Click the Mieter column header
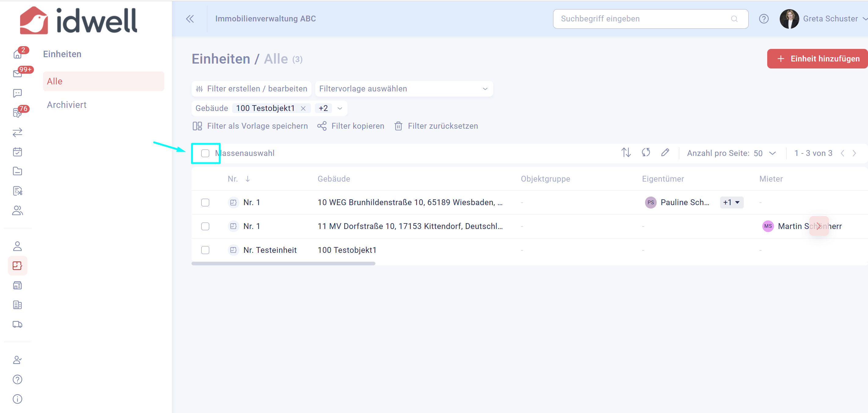Image resolution: width=868 pixels, height=413 pixels. (771, 179)
